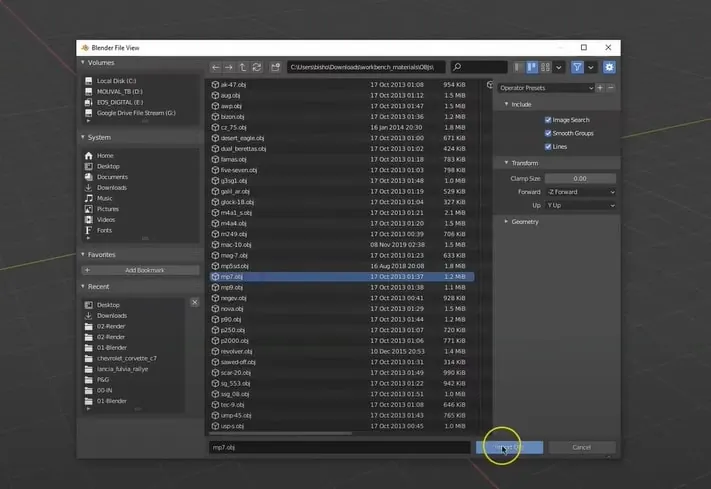Open Google Drive File Stream volume
Screen dimensions: 711x489
140,113
